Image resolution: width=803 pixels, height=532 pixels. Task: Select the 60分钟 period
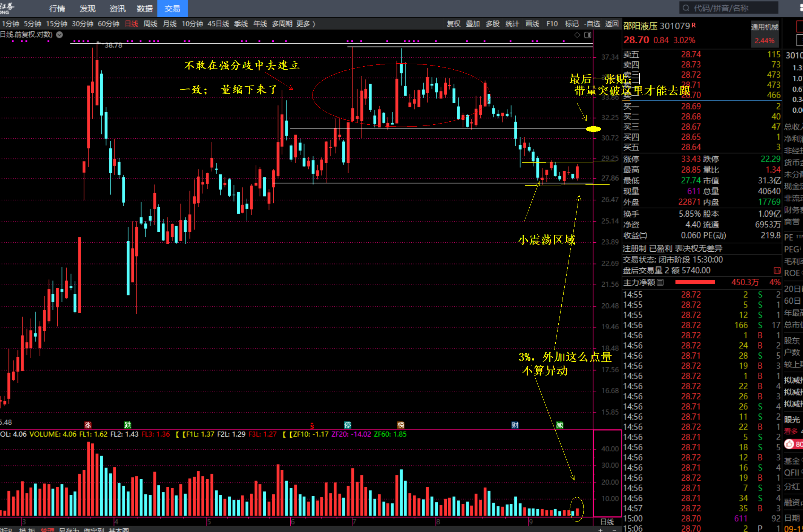109,24
